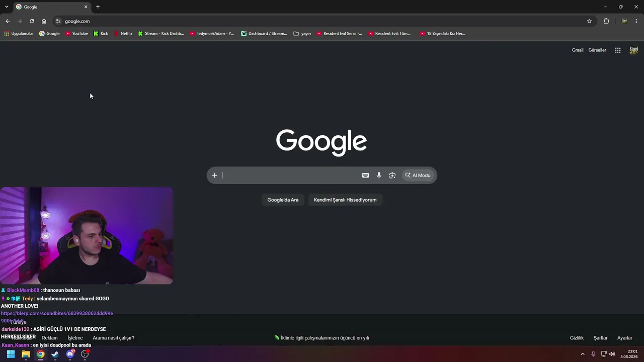This screenshot has width=644, height=362.
Task: Open OBS Studio from the taskbar
Action: (85, 354)
